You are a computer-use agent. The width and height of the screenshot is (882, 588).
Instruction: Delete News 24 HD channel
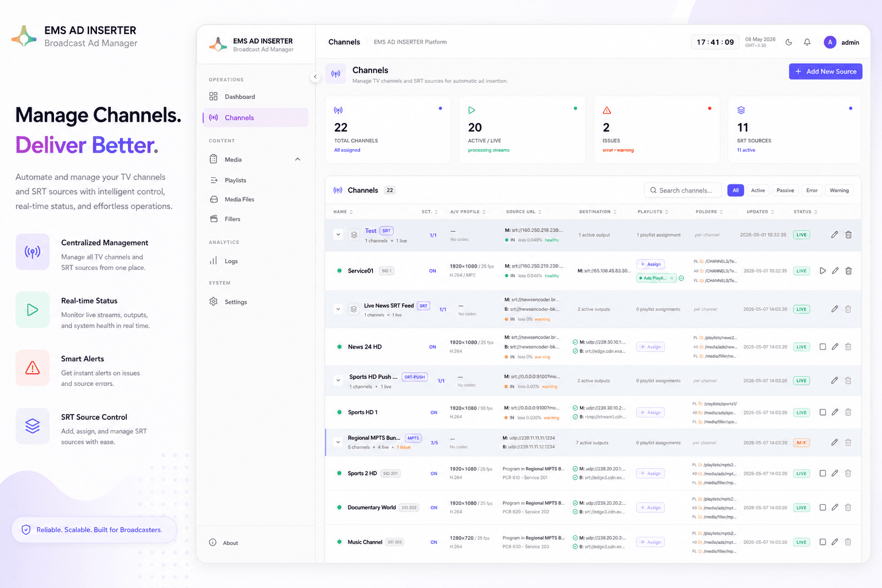pos(848,347)
